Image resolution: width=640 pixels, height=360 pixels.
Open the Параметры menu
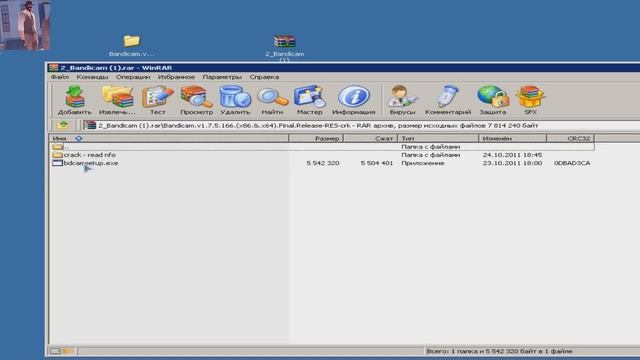point(222,77)
